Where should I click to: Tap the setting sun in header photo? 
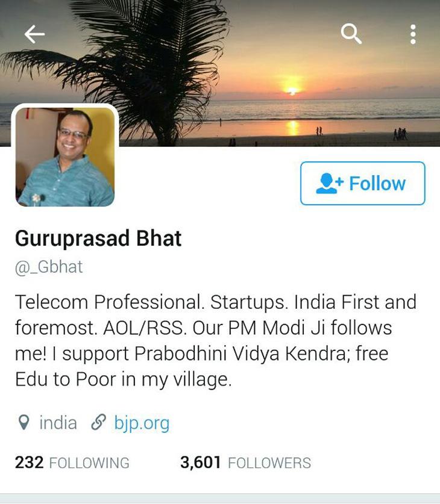coord(292,89)
